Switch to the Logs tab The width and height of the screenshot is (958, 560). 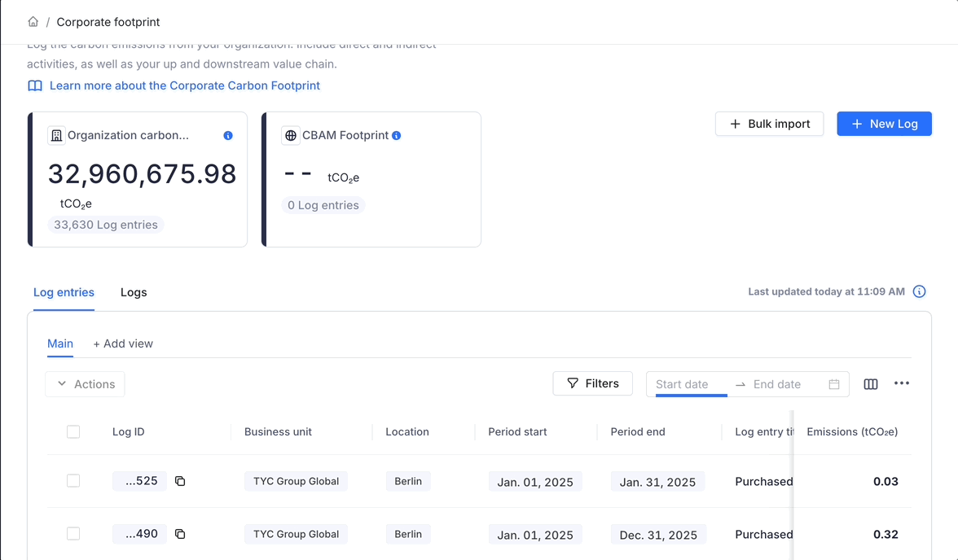[x=134, y=292]
